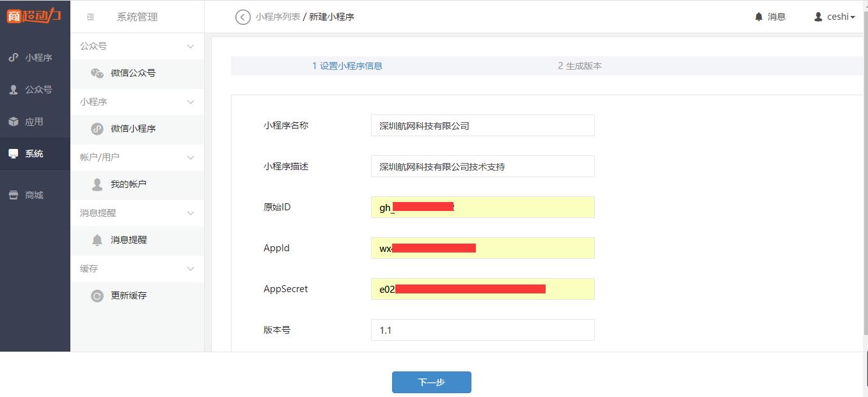This screenshot has width=868, height=397.
Task: Click the 原始ID label
Action: [277, 207]
